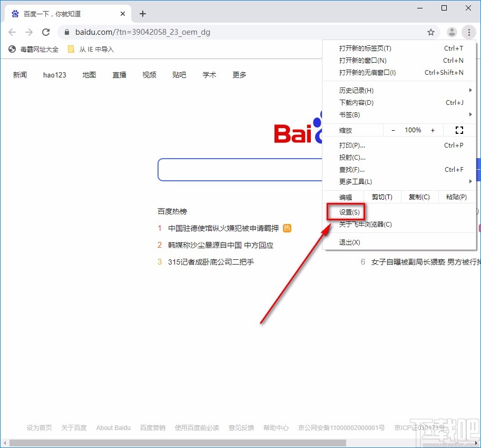Open the user profile avatar icon

pyautogui.click(x=452, y=32)
